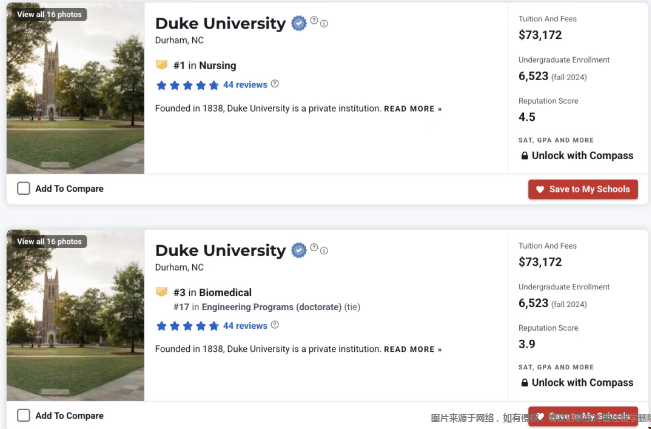The image size is (651, 429).
Task: Click Save to My Schools on first card
Action: click(x=583, y=189)
